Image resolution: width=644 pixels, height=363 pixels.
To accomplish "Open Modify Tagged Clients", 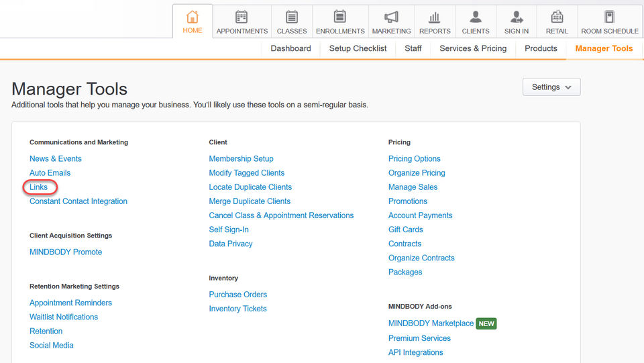I will [247, 173].
